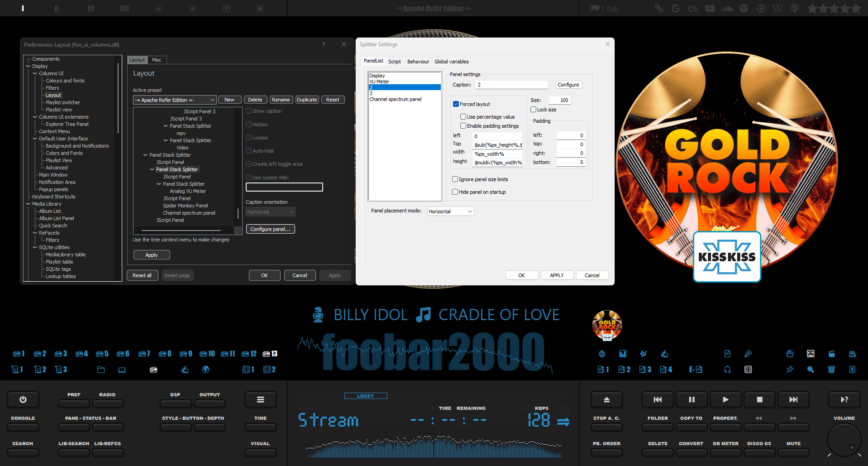Select Playlist switcher in preferences tree
Viewport: 868px width, 466px height.
point(62,102)
